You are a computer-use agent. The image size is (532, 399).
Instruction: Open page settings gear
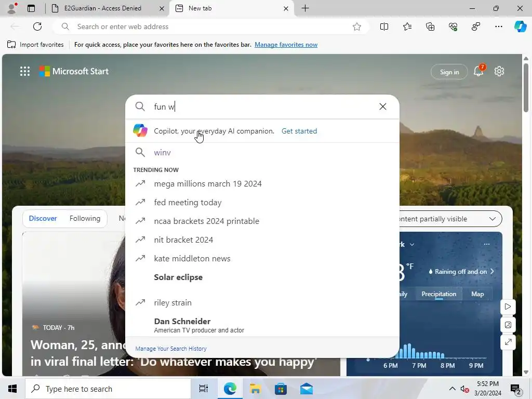(499, 71)
